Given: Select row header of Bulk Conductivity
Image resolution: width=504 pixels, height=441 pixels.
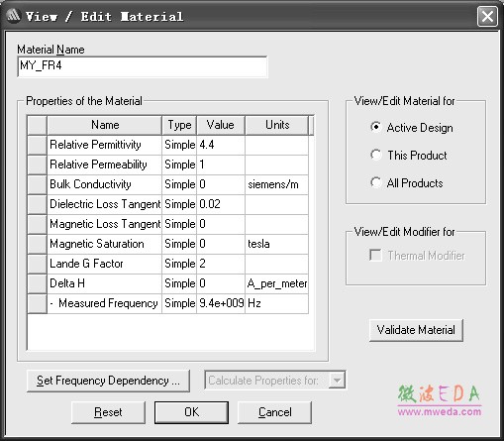Looking at the screenshot, I should (x=37, y=184).
